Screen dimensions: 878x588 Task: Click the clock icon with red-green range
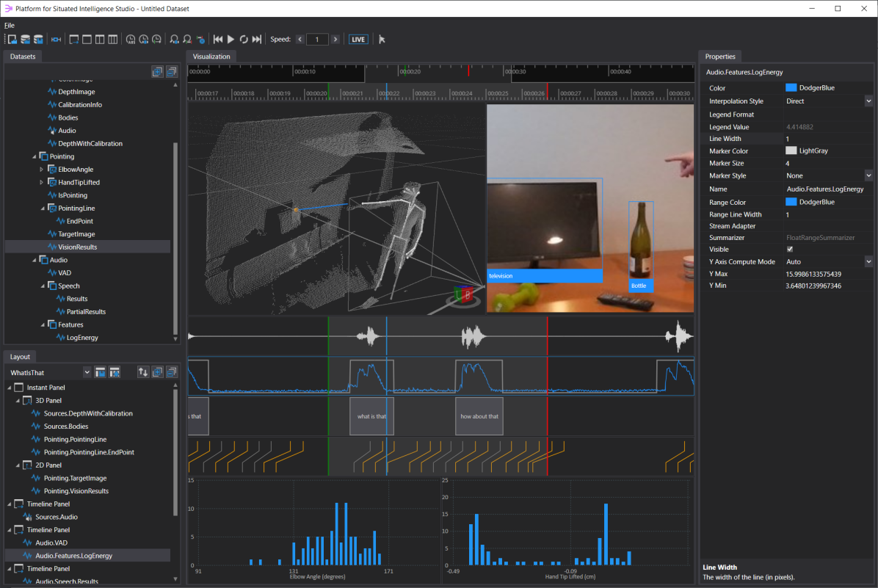click(157, 39)
